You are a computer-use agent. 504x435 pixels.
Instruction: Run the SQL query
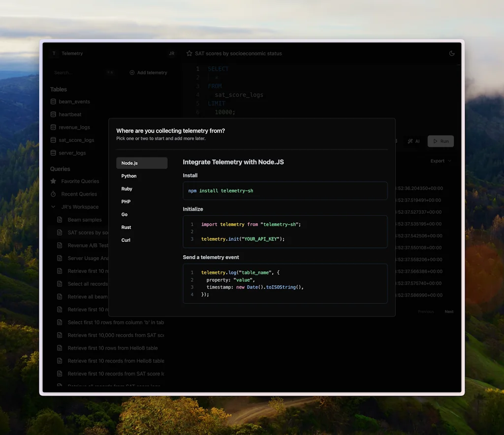pos(440,141)
